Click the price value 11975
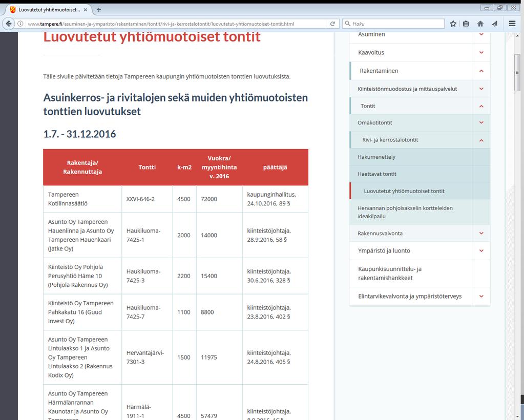Screen dimensions: 524x420 [x=209, y=357]
